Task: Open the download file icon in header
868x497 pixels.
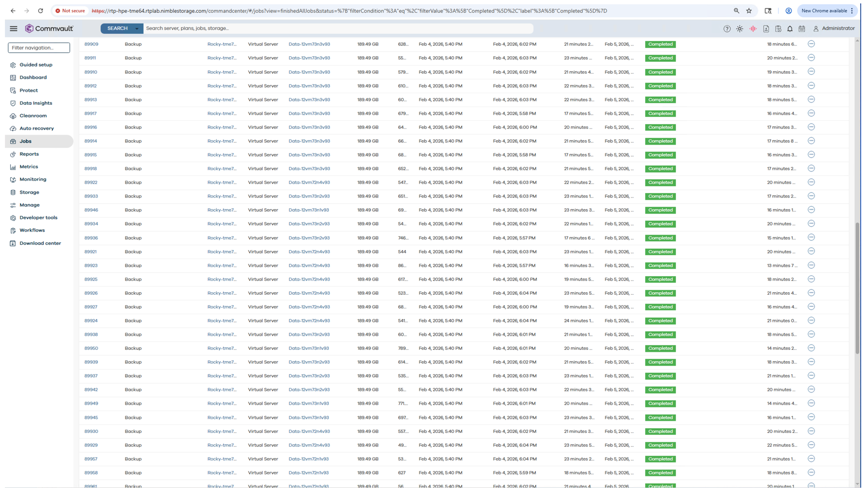Action: click(x=766, y=29)
